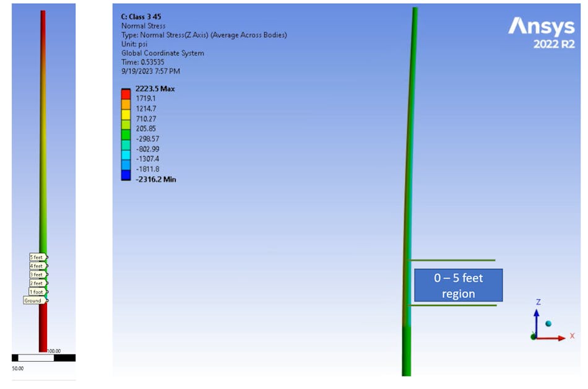
Task: Click the -2316.2 Min legend value
Action: (x=155, y=179)
